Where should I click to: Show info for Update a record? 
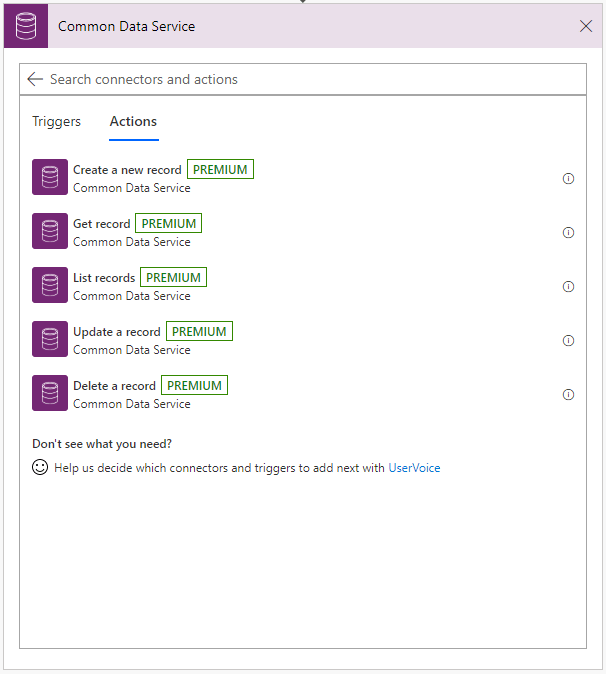568,341
